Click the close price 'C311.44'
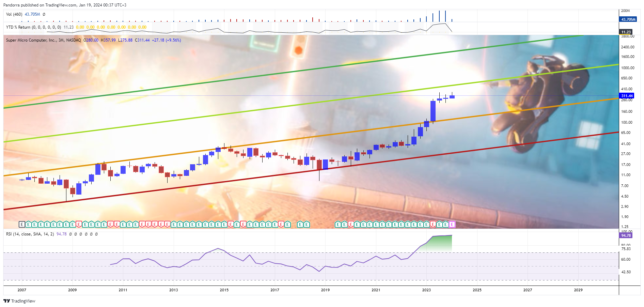The height and width of the screenshot is (307, 644). (x=142, y=40)
